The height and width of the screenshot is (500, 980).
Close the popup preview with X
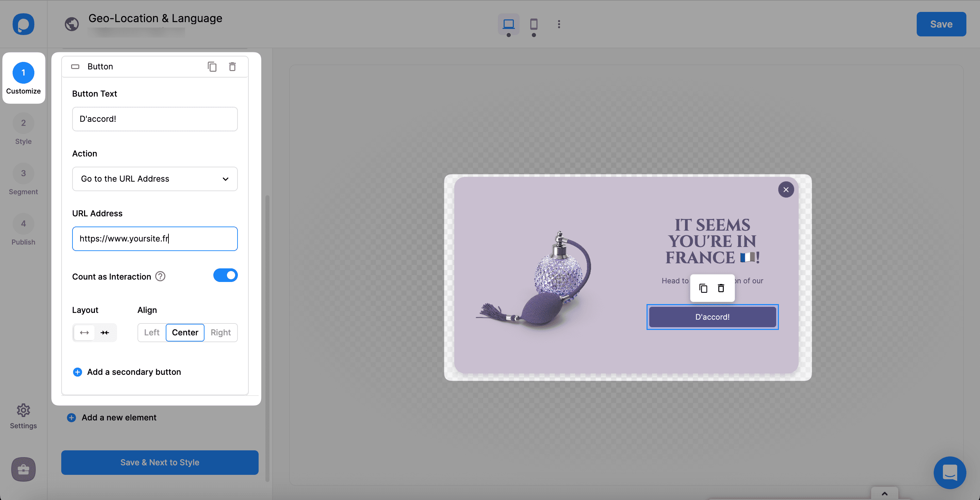(786, 190)
